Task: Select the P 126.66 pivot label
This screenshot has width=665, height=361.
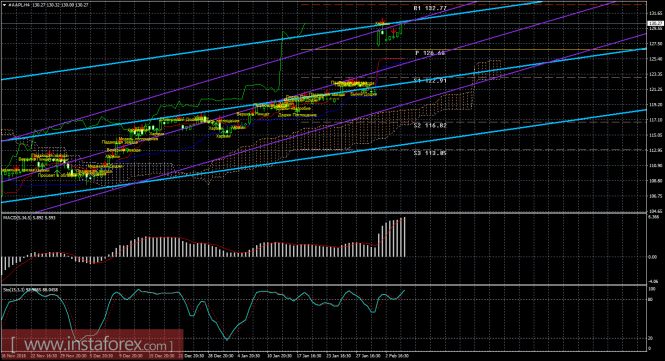Action: (430, 53)
